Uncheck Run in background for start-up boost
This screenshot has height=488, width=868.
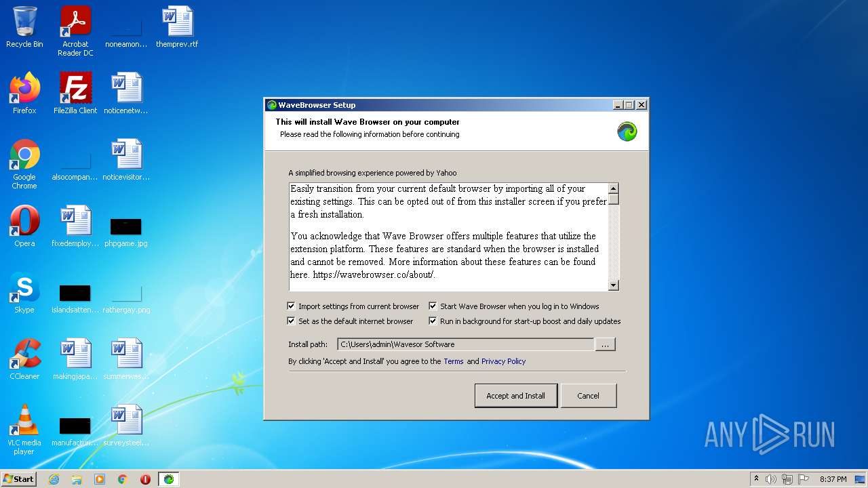coord(433,321)
